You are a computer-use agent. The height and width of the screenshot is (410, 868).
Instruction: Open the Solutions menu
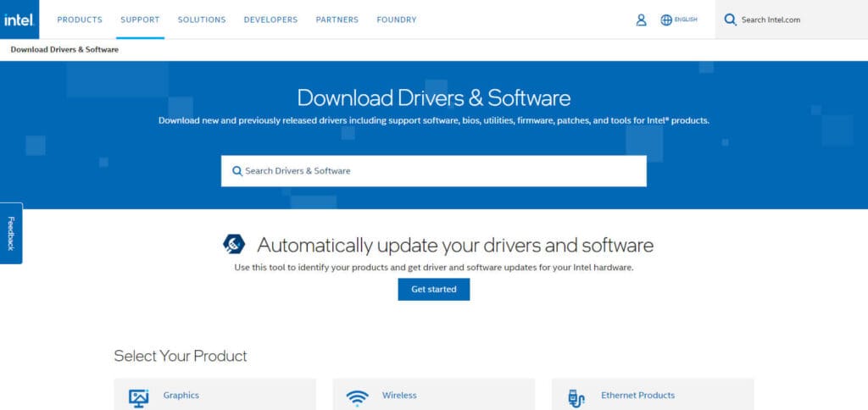tap(202, 20)
